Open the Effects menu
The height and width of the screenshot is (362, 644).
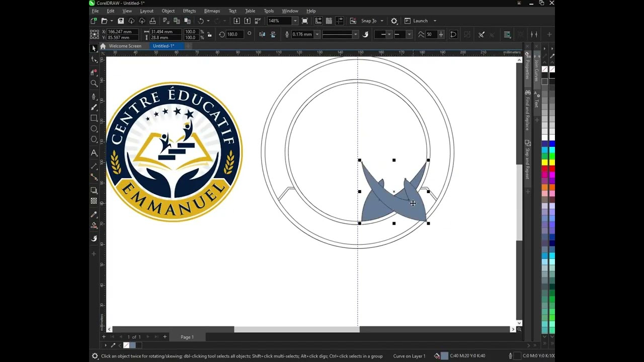pos(189,11)
